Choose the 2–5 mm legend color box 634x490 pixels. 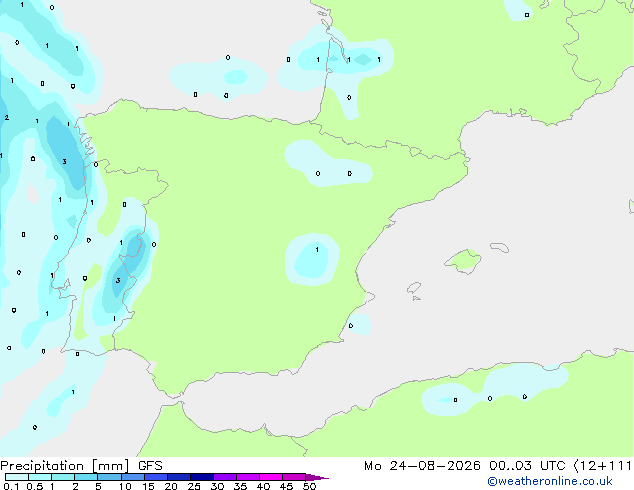[x=86, y=477]
